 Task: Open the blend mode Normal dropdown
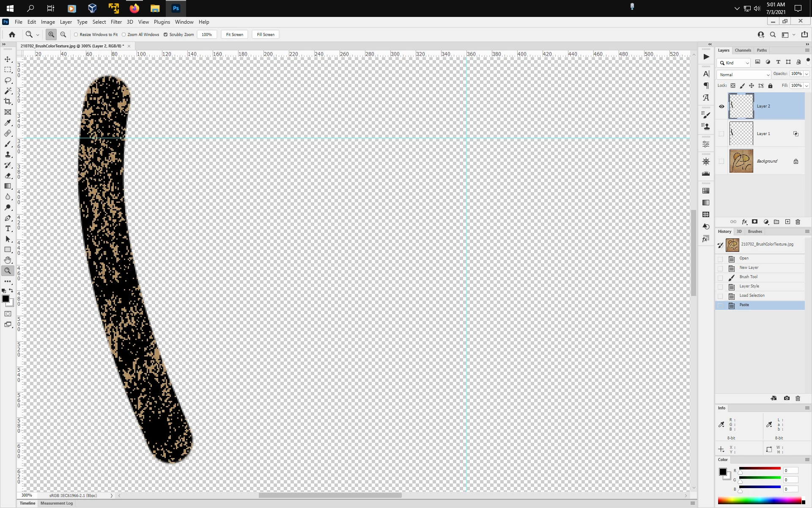pos(743,75)
